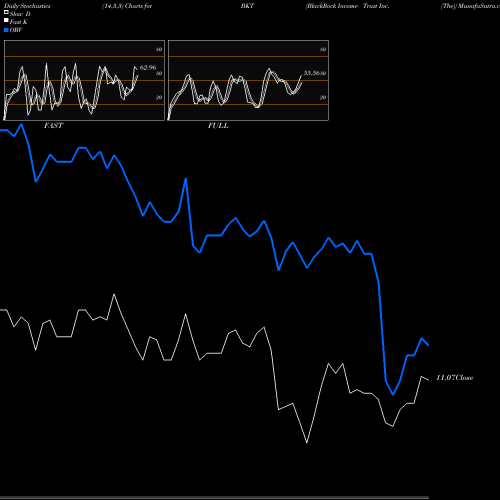Screen dimensions: 500x500
Task: Click the 80 level label in FAST chart
Action: [x=159, y=49]
